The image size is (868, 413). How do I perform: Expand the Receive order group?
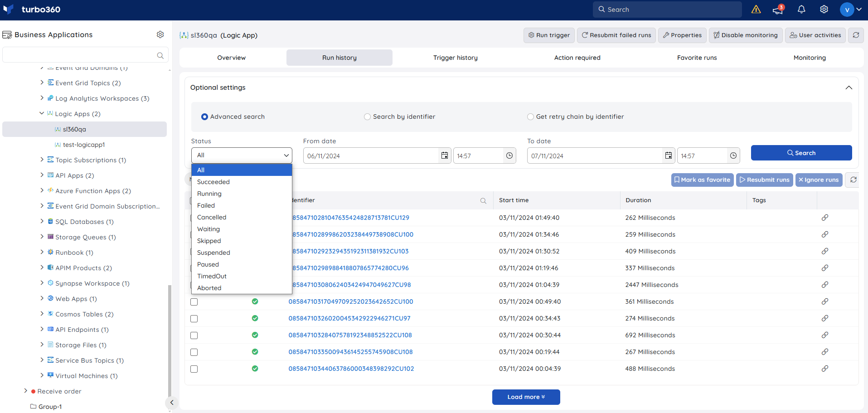click(25, 391)
